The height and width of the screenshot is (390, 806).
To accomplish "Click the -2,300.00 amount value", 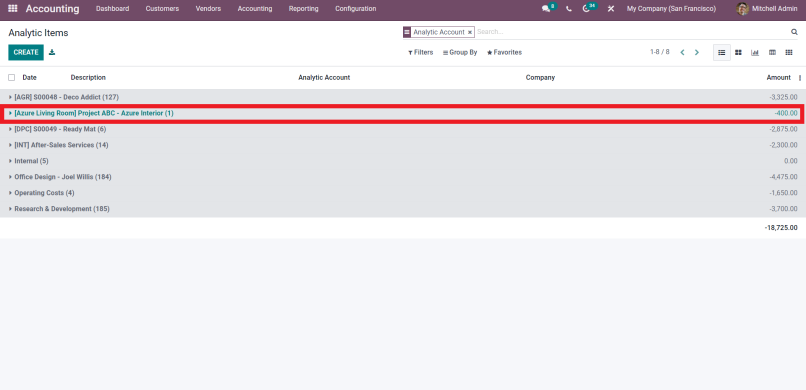I will (783, 145).
